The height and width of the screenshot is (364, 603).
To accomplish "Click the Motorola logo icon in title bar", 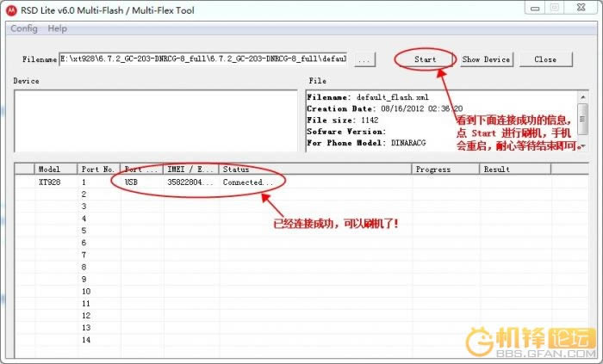I will click(x=10, y=8).
